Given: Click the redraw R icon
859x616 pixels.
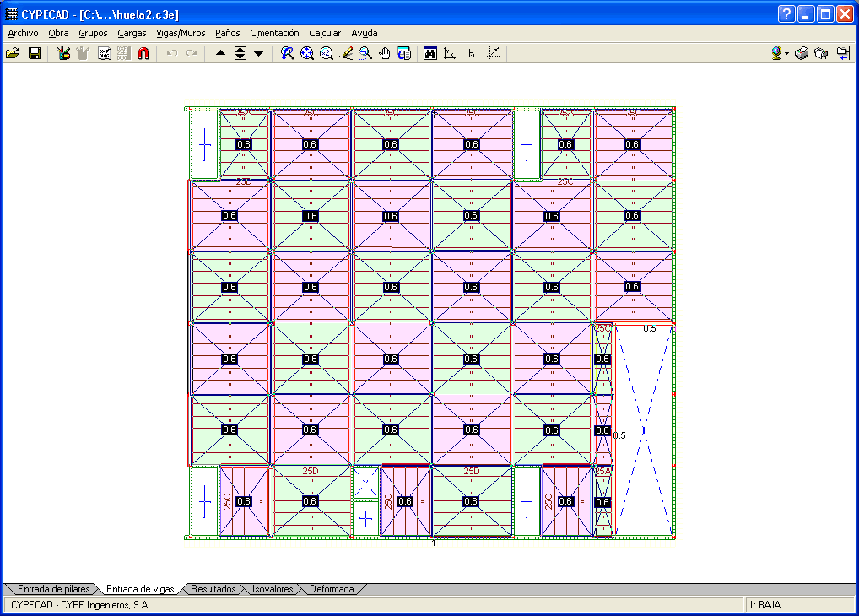Looking at the screenshot, I should [x=287, y=53].
